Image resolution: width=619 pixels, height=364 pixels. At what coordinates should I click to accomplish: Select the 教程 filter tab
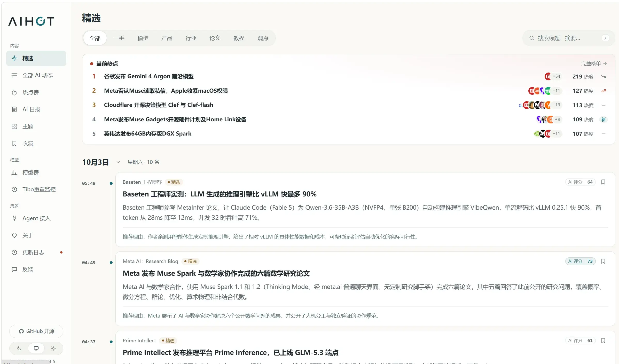(239, 38)
